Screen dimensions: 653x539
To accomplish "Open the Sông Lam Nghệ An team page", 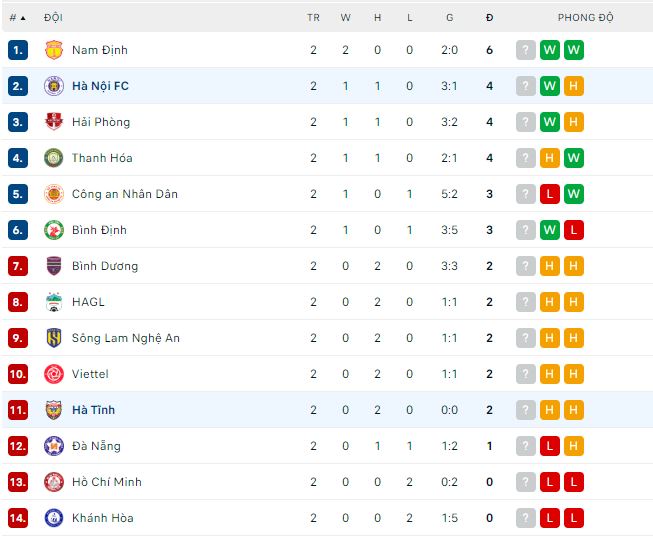I will pos(126,338).
